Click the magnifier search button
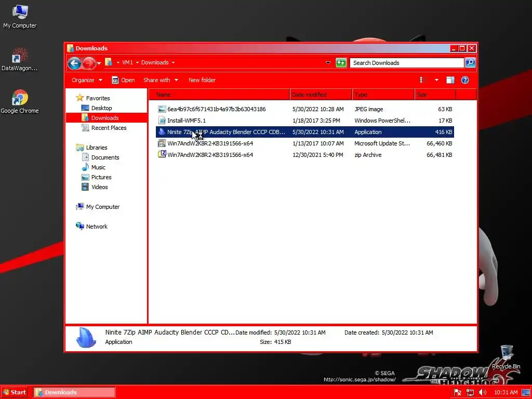532x399 pixels. (470, 63)
